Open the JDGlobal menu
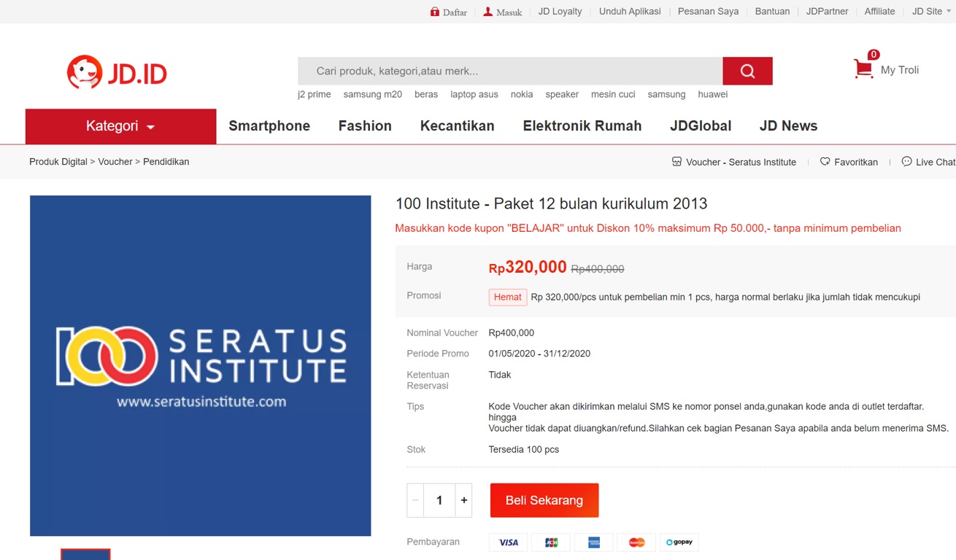956x560 pixels. tap(701, 126)
